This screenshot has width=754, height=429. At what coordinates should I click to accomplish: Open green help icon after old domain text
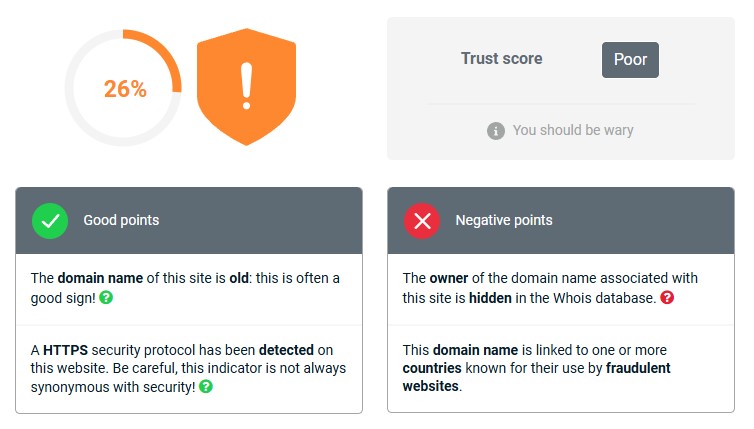106,297
